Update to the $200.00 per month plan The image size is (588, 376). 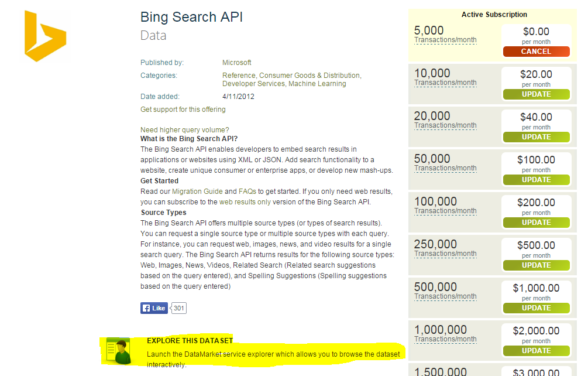537,223
